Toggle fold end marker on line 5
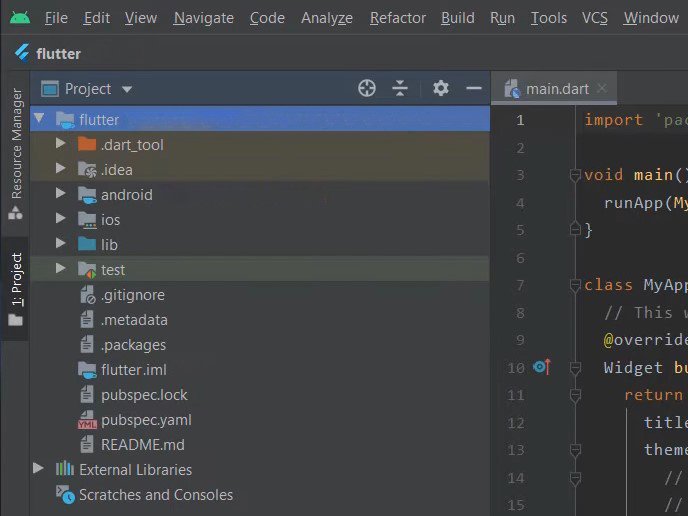Viewport: 688px width, 516px height. point(575,229)
